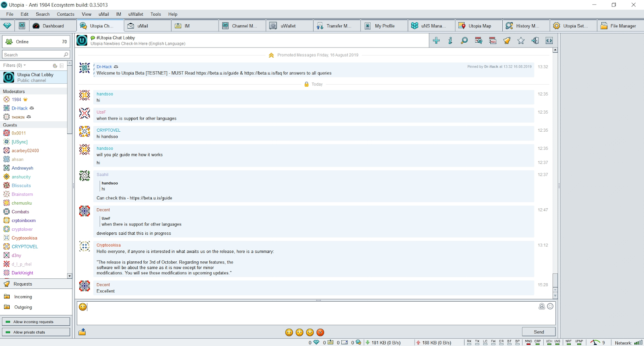Click the chat scrollbar up arrow
The height and width of the screenshot is (346, 644).
(555, 50)
